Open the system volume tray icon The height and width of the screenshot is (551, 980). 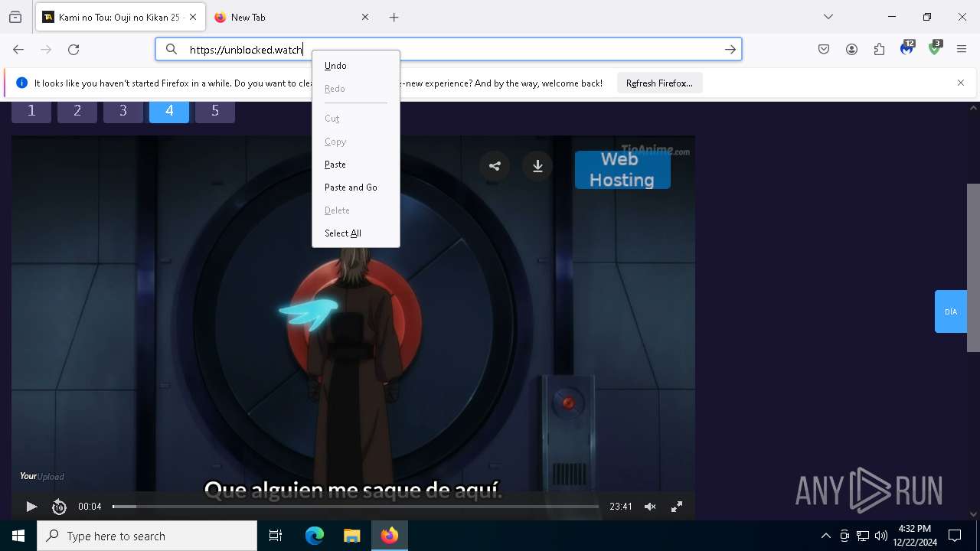pyautogui.click(x=881, y=536)
